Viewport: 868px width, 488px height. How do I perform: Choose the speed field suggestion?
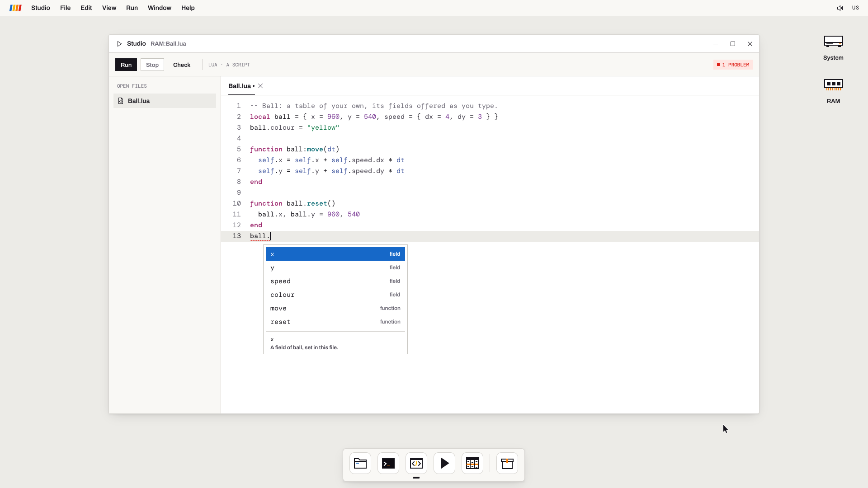(335, 281)
